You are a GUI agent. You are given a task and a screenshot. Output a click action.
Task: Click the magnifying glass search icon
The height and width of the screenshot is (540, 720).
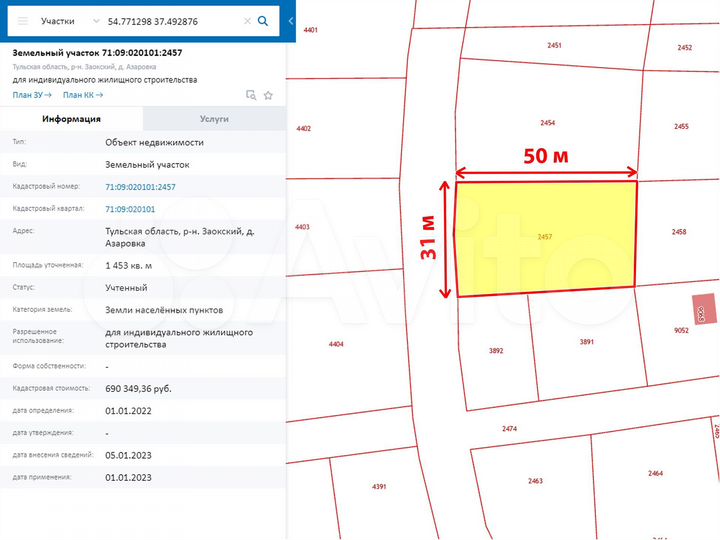coord(263,20)
